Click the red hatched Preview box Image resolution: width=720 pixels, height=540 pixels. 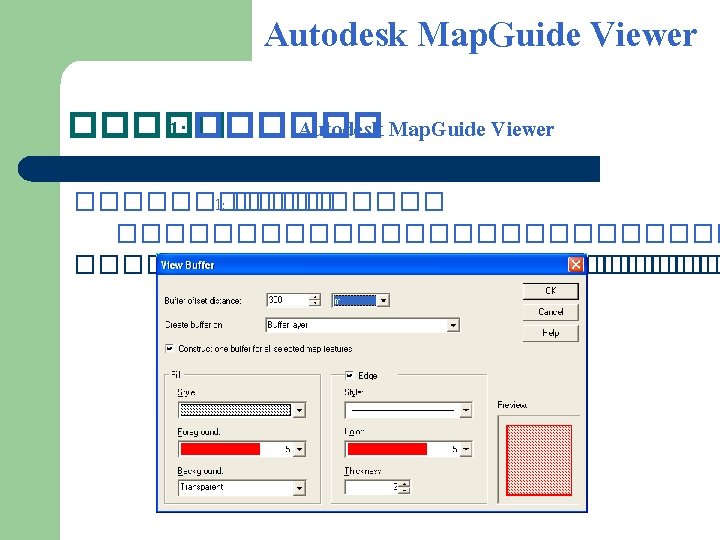539,460
